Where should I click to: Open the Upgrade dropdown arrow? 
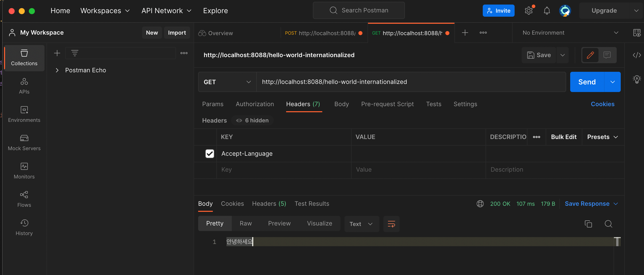pyautogui.click(x=636, y=11)
